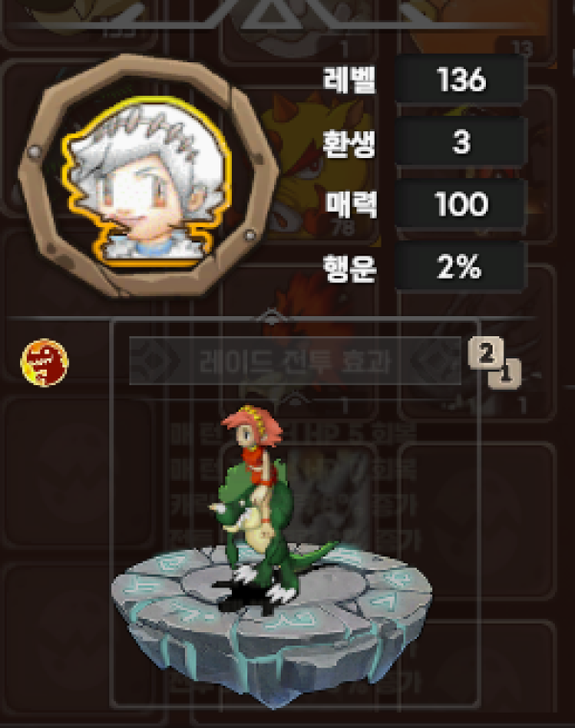Click the left diamond ornament on the raid banner
575x728 pixels.
click(158, 361)
